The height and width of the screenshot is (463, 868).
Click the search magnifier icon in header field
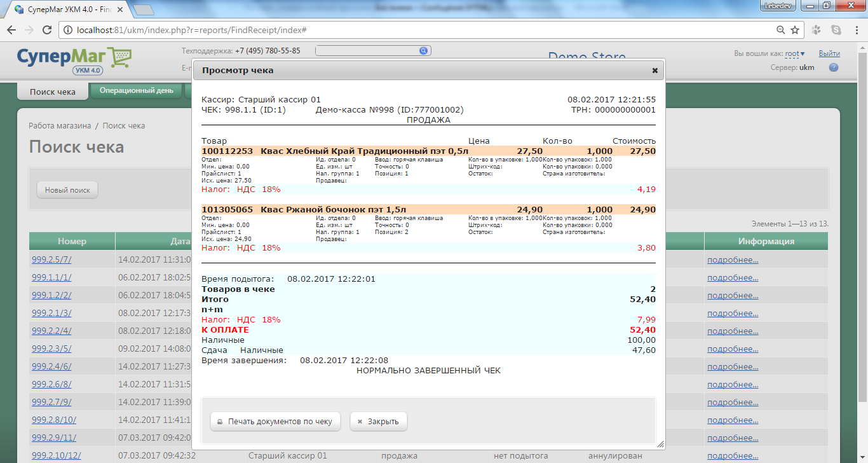coord(424,51)
